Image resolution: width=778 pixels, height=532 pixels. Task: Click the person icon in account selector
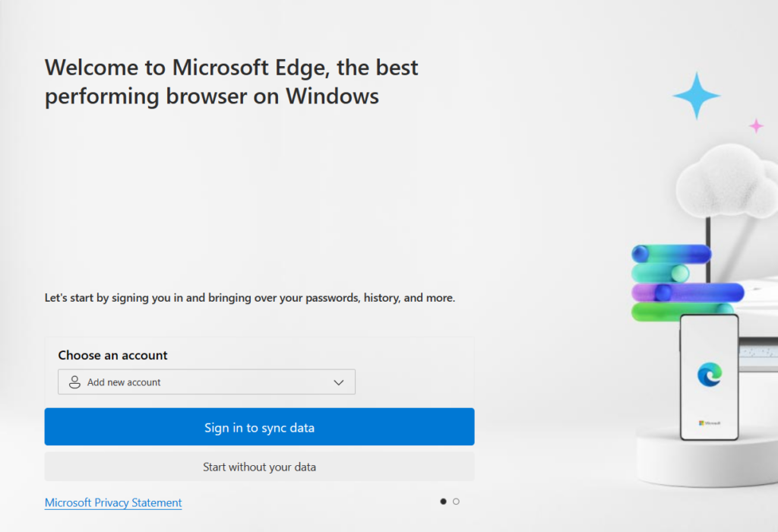click(x=74, y=382)
